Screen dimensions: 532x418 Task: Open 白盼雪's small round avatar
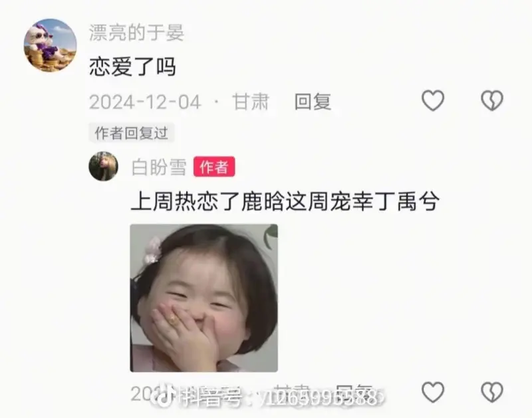coord(104,166)
